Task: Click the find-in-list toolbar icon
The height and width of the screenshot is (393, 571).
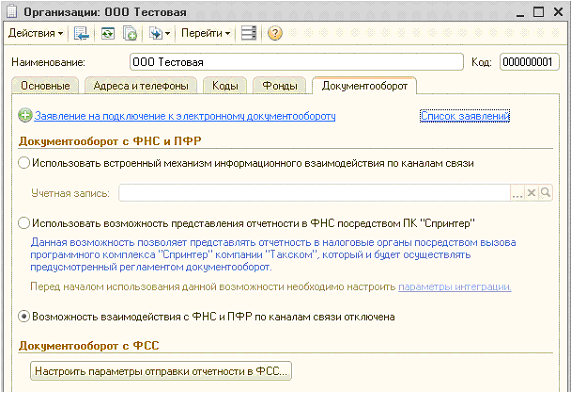Action: click(x=82, y=33)
